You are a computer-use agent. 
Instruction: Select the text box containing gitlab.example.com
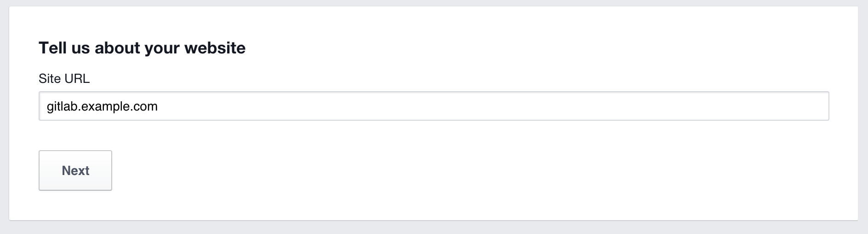pos(434,106)
